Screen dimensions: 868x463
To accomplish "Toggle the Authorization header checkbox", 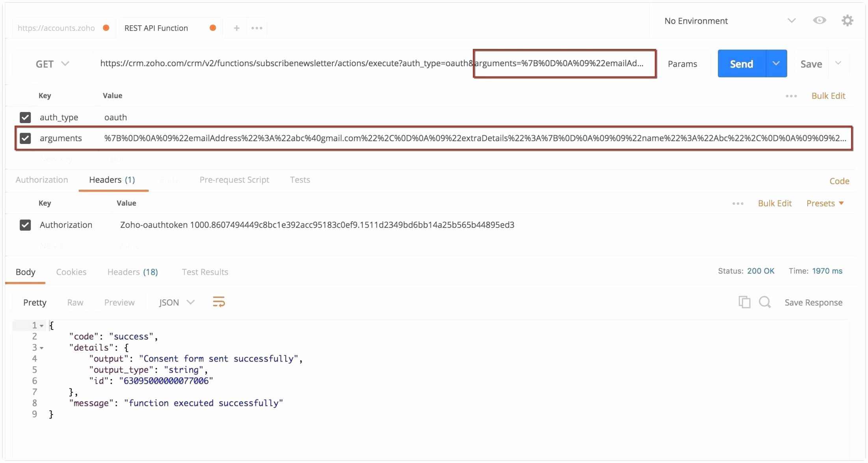I will tap(26, 225).
